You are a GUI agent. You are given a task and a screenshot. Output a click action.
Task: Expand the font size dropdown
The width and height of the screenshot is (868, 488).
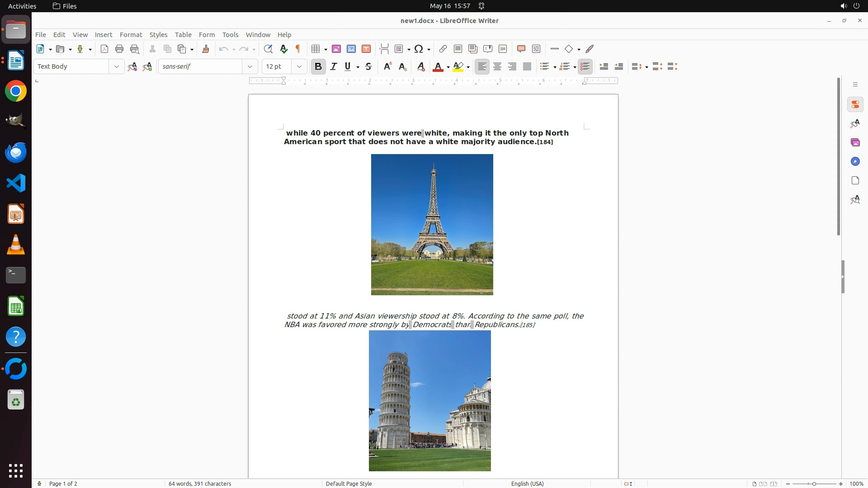tap(299, 67)
